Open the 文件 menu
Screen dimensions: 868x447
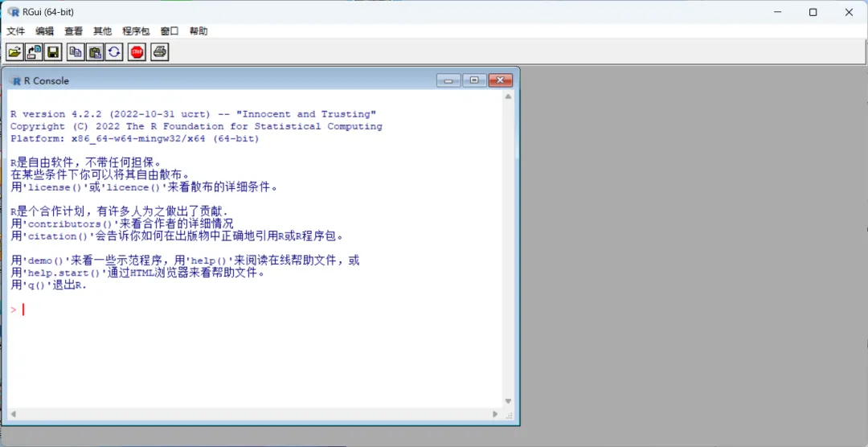coord(16,31)
